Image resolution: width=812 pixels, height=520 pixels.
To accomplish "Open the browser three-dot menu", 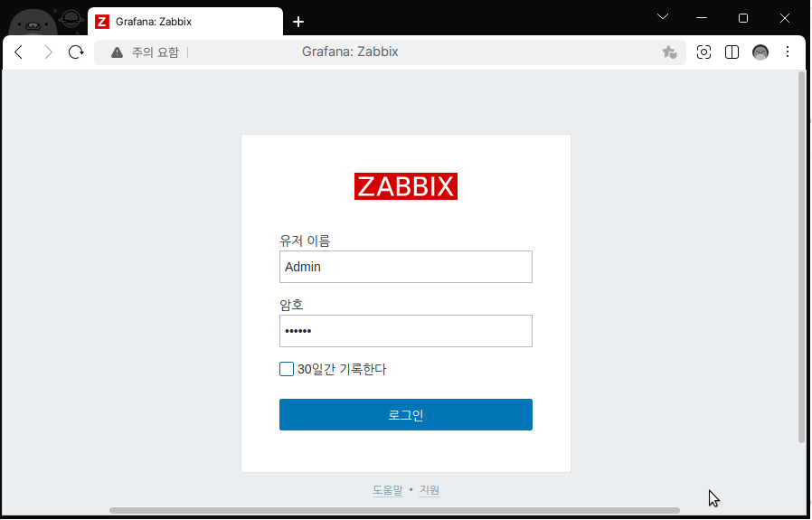I will (788, 52).
